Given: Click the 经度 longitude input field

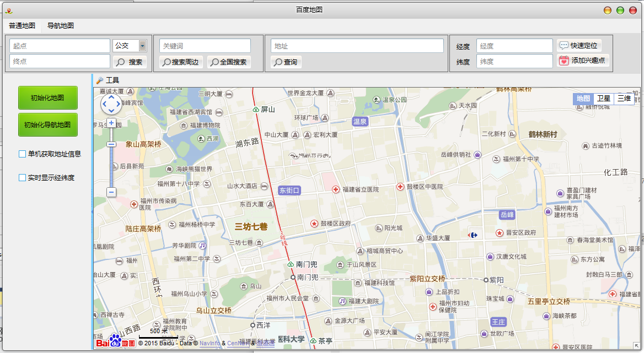Looking at the screenshot, I should tap(514, 46).
